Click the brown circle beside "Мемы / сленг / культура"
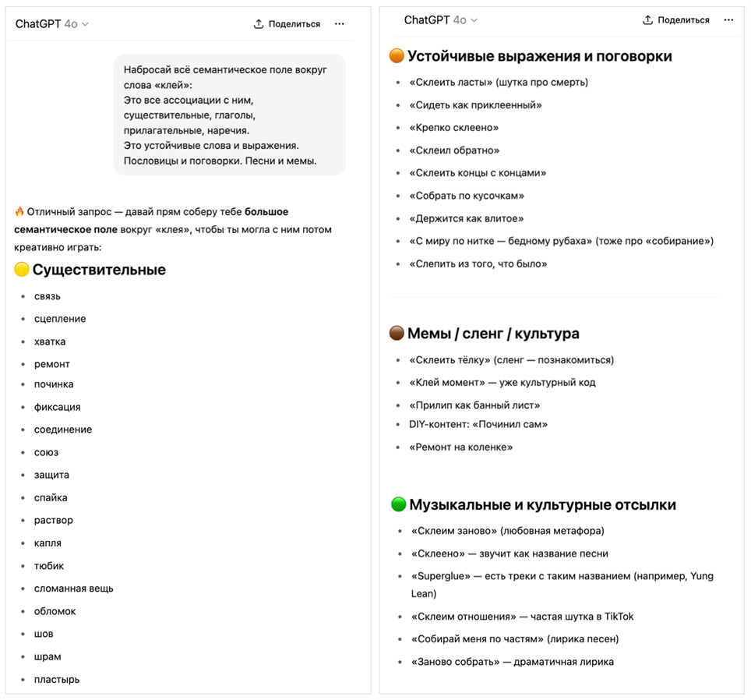This screenshot has height=700, width=751. pyautogui.click(x=397, y=334)
